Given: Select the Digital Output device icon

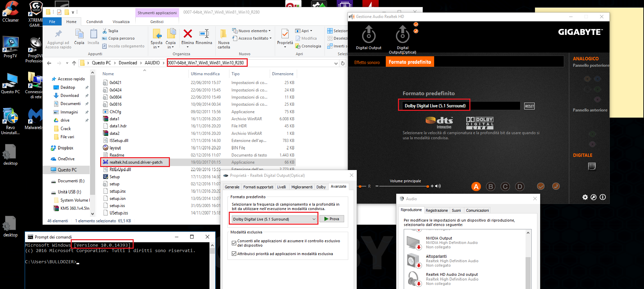Looking at the screenshot, I should 369,35.
